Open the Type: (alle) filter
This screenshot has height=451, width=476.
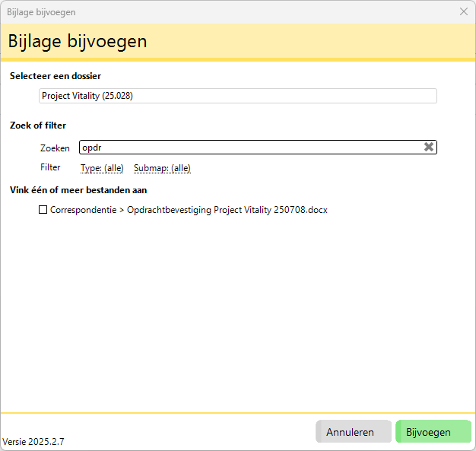102,168
